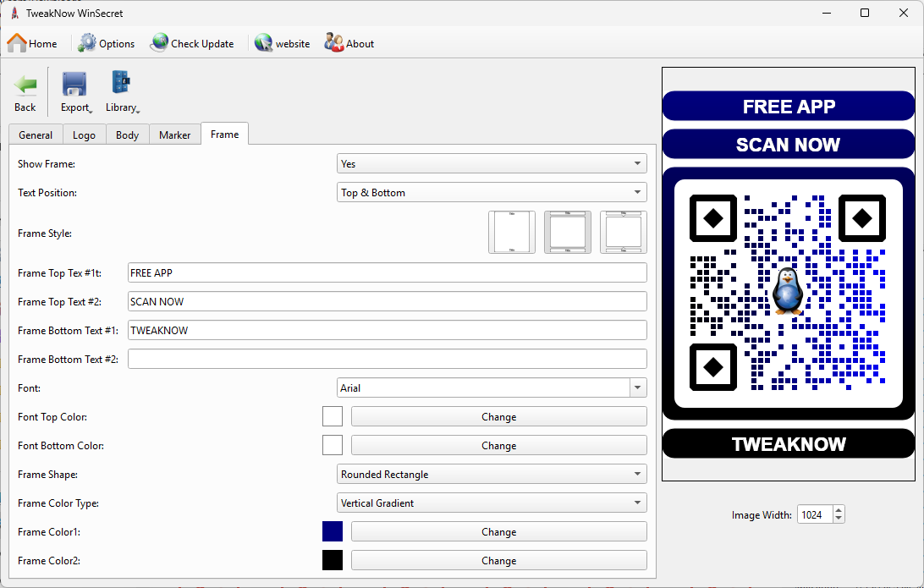This screenshot has width=924, height=588.
Task: Click the "Frame Color1:" label
Action: coord(49,531)
